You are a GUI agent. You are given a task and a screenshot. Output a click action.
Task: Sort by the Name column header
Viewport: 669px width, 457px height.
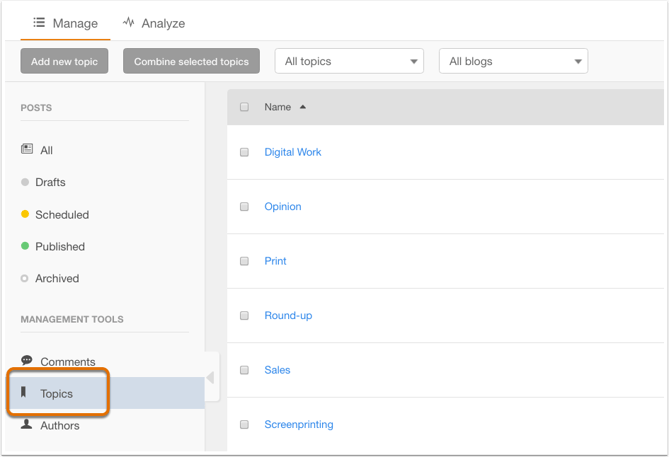click(278, 107)
